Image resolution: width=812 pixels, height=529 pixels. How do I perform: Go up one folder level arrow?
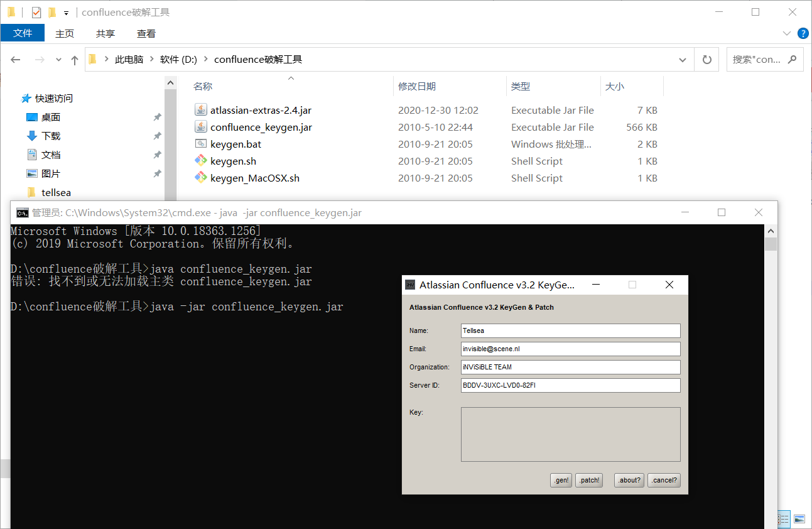pyautogui.click(x=75, y=60)
